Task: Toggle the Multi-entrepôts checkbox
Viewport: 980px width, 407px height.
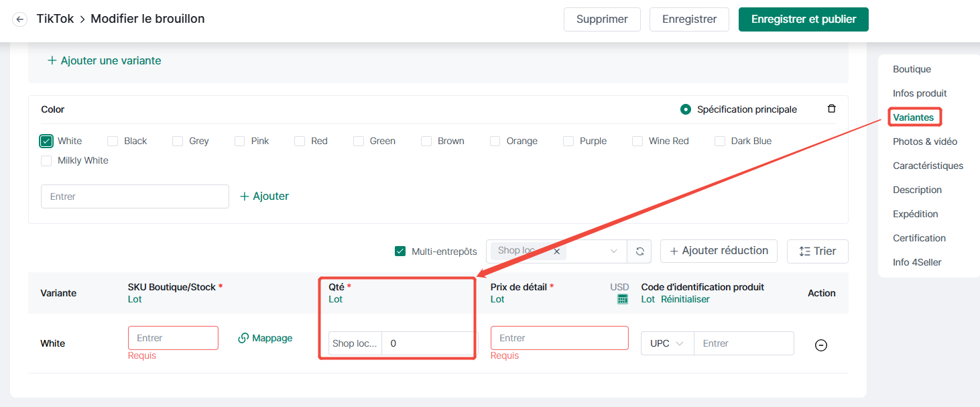Action: pyautogui.click(x=400, y=251)
